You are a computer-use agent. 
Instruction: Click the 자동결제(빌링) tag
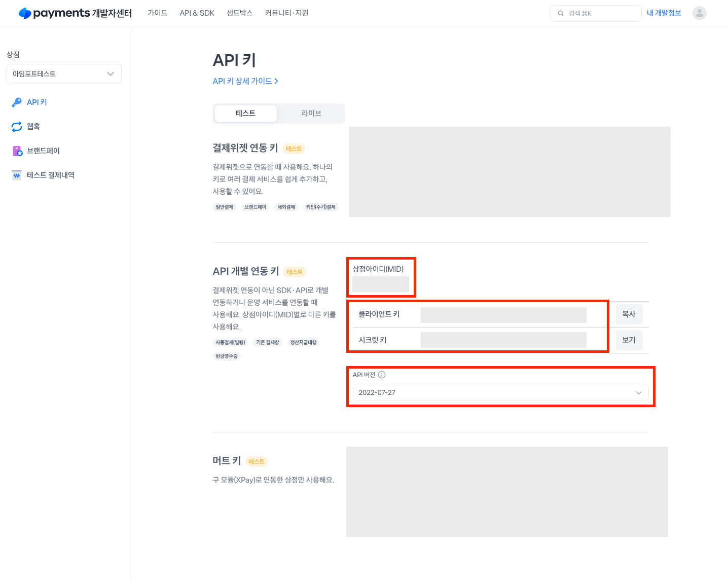click(x=230, y=343)
